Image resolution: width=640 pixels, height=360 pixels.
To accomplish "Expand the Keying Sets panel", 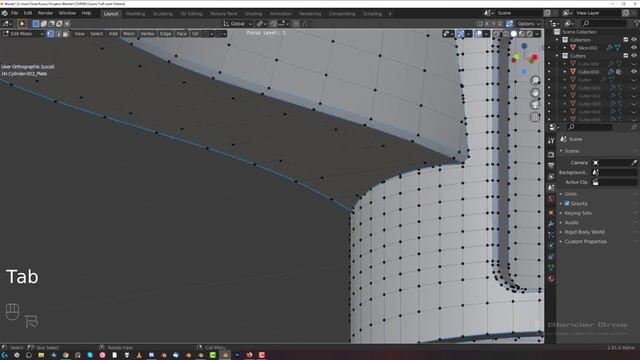I will pos(578,213).
